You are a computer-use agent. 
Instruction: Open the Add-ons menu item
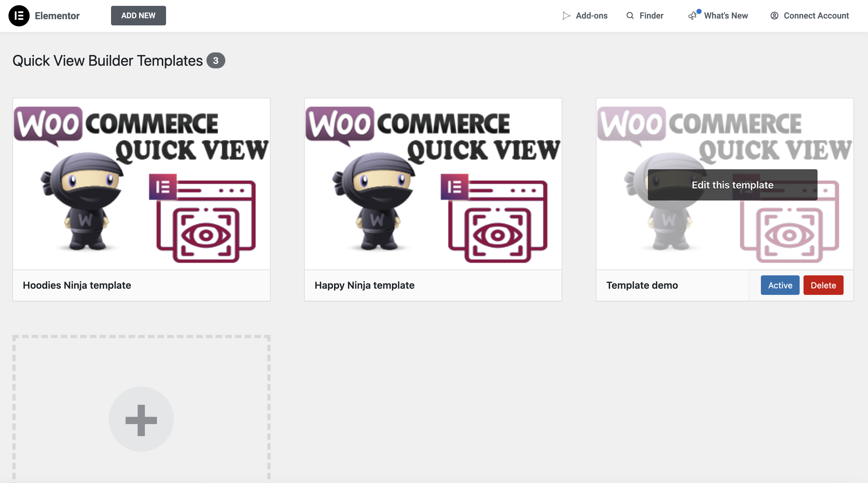[x=591, y=16]
